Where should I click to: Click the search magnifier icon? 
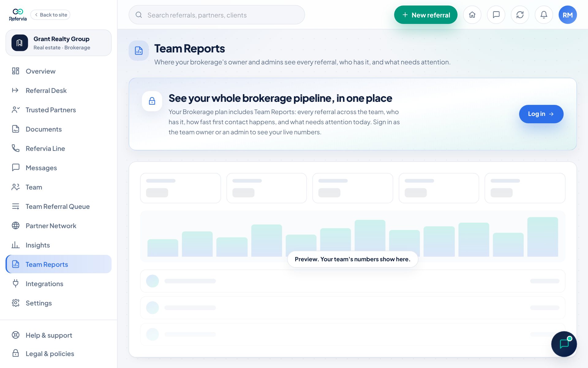pos(139,15)
